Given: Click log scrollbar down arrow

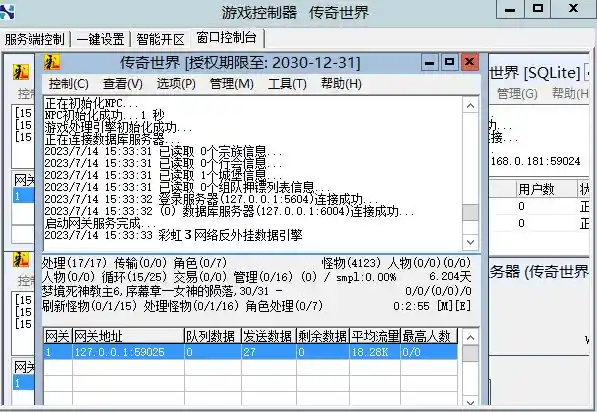Looking at the screenshot, I should click(470, 242).
